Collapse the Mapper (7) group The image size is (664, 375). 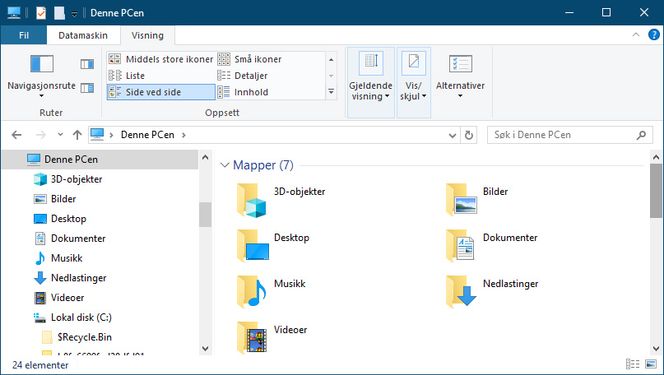tap(225, 165)
